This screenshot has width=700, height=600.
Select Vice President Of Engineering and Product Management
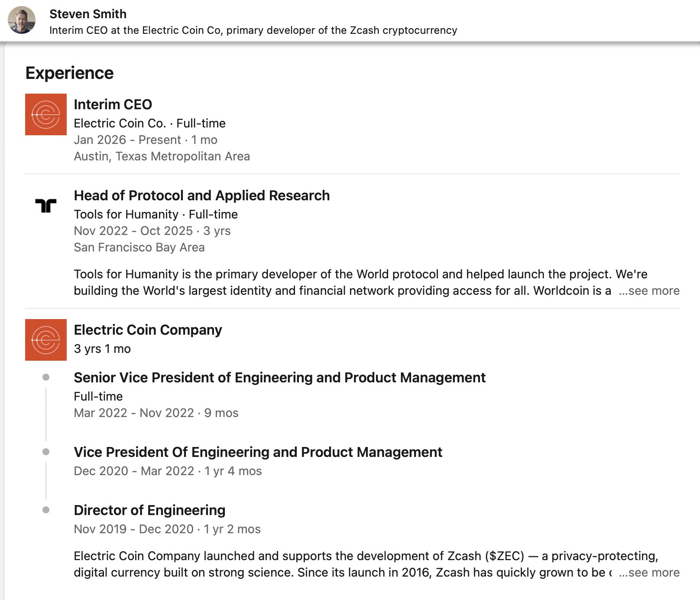coord(258,452)
